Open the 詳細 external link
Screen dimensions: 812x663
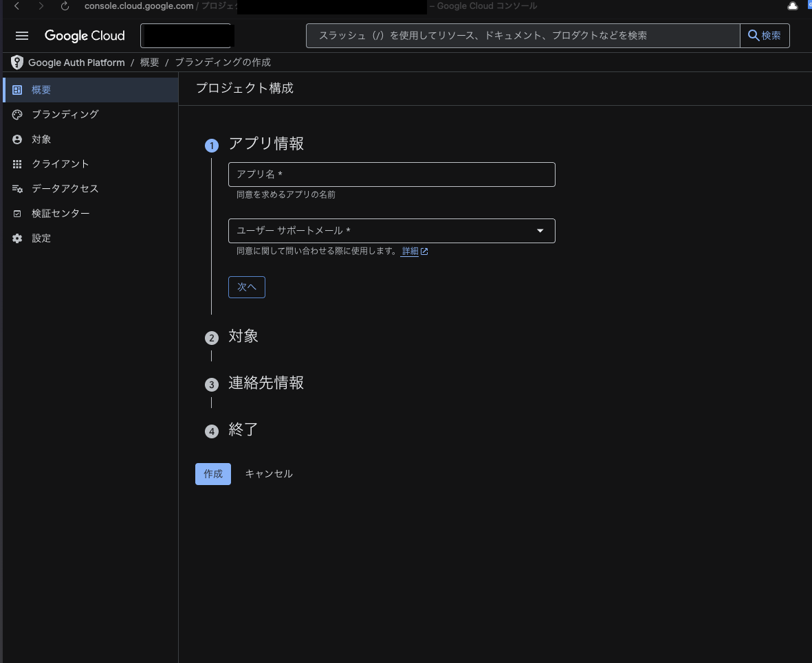(x=410, y=251)
